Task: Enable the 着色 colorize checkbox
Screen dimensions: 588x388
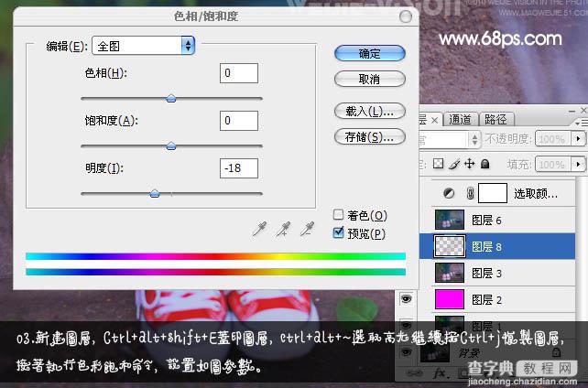Action: coord(338,215)
